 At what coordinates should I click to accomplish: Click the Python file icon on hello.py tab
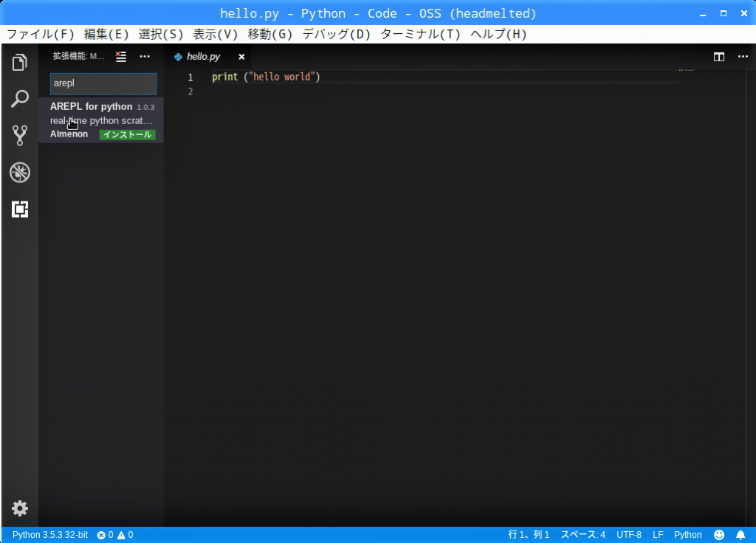tap(178, 57)
